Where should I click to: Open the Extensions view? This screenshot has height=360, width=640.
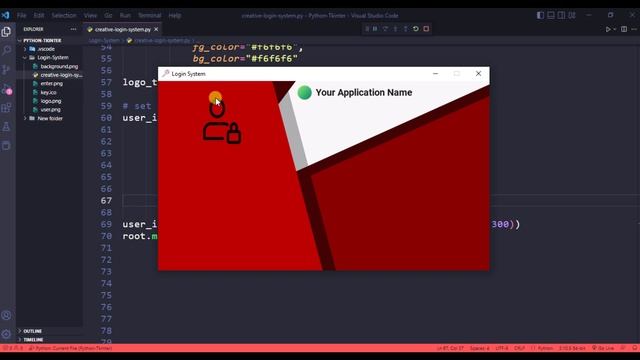point(6,108)
